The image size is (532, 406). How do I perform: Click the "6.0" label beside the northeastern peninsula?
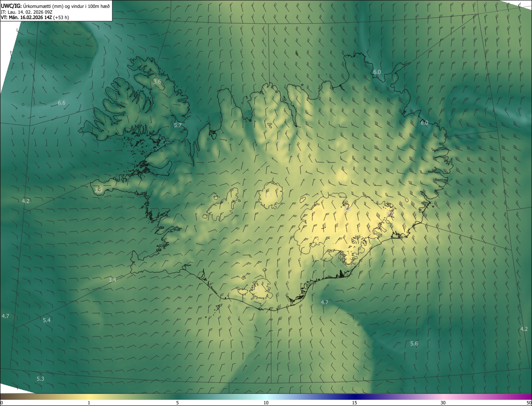pyautogui.click(x=377, y=72)
